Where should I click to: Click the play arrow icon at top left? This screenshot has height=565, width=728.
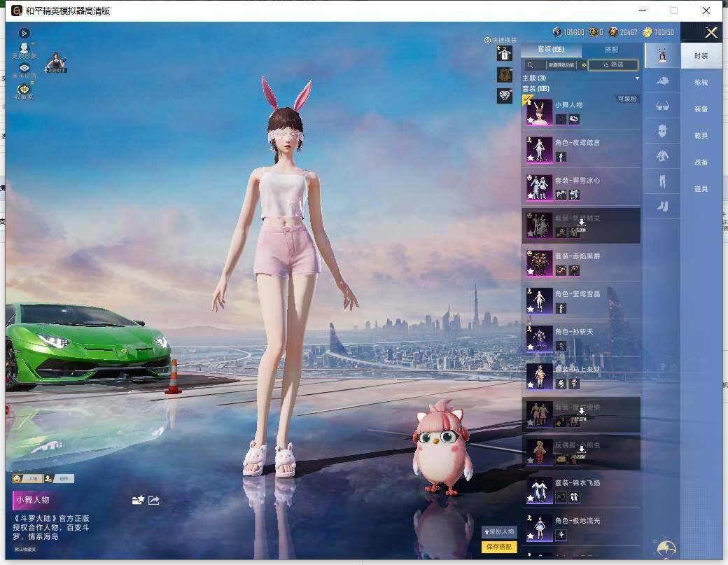click(24, 33)
